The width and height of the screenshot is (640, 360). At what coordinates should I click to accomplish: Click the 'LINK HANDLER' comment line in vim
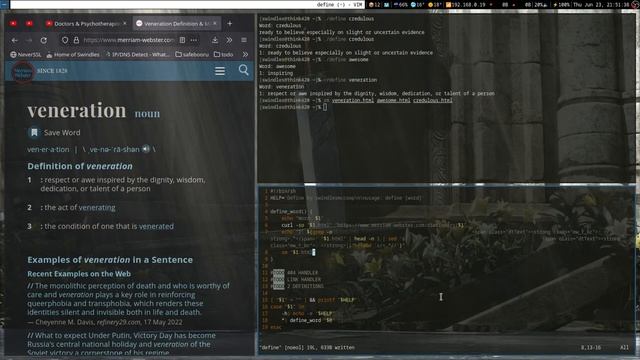tap(296, 280)
